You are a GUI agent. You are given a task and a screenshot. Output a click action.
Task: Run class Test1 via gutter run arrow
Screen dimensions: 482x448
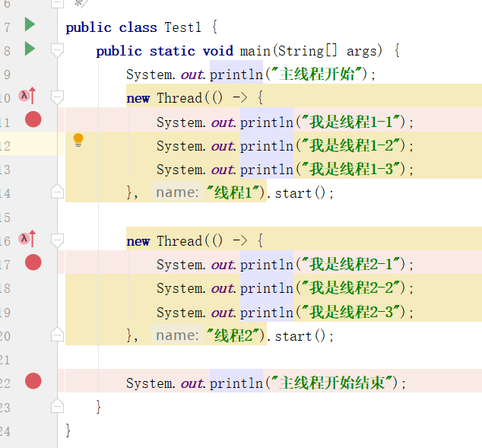[x=30, y=24]
